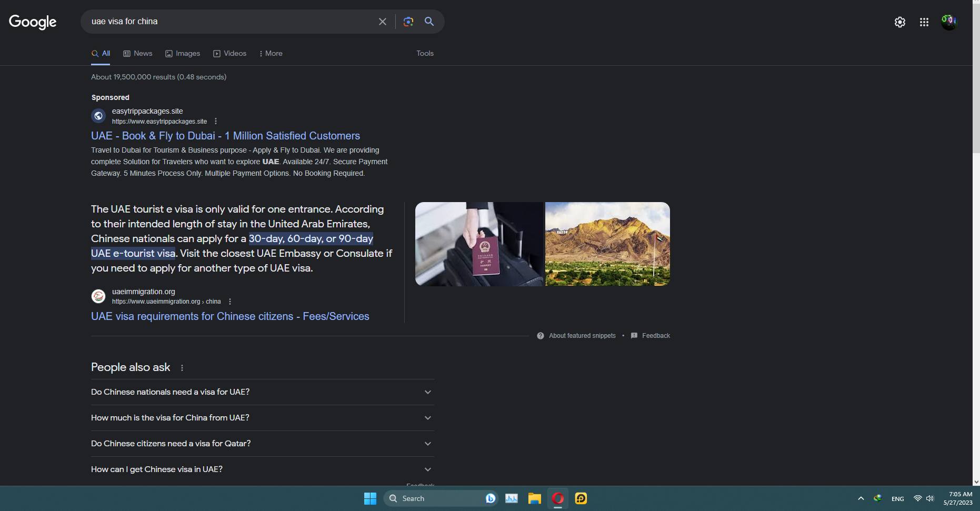Open Google account profile avatar

(948, 22)
